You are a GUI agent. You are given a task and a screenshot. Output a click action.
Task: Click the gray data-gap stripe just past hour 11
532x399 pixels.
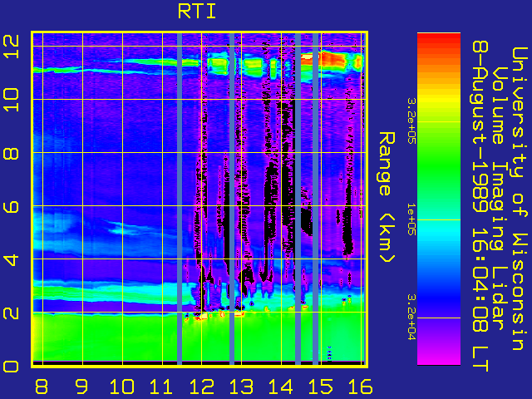(x=180, y=199)
